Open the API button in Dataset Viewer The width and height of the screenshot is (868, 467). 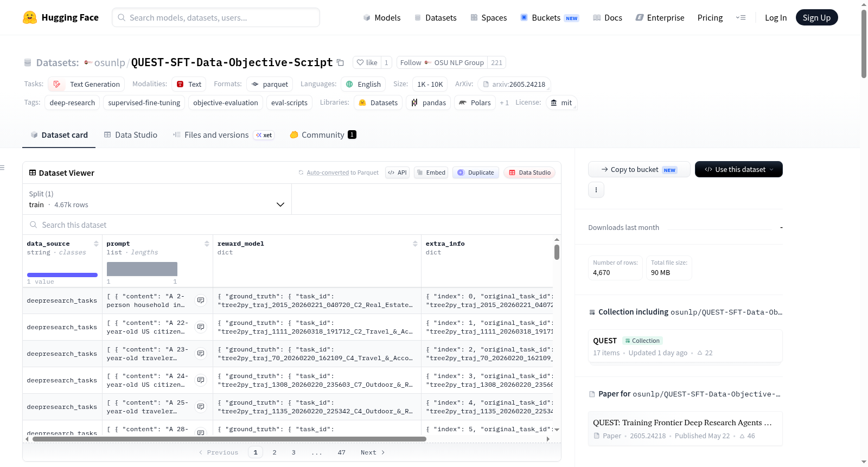[398, 172]
